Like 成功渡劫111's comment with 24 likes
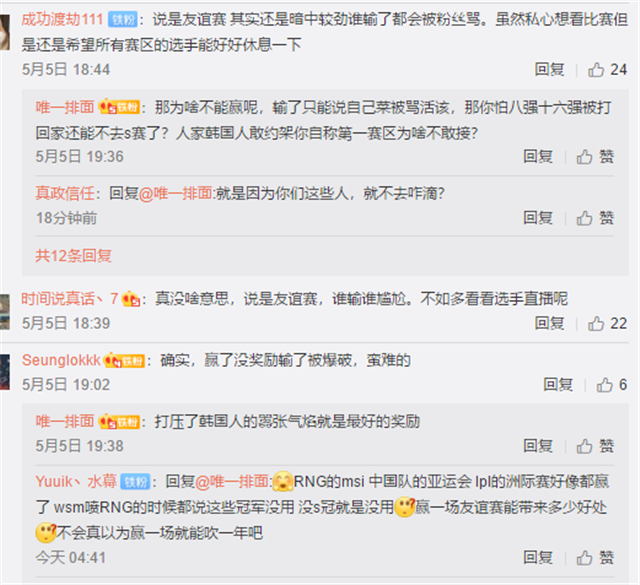The width and height of the screenshot is (640, 585). (x=607, y=69)
